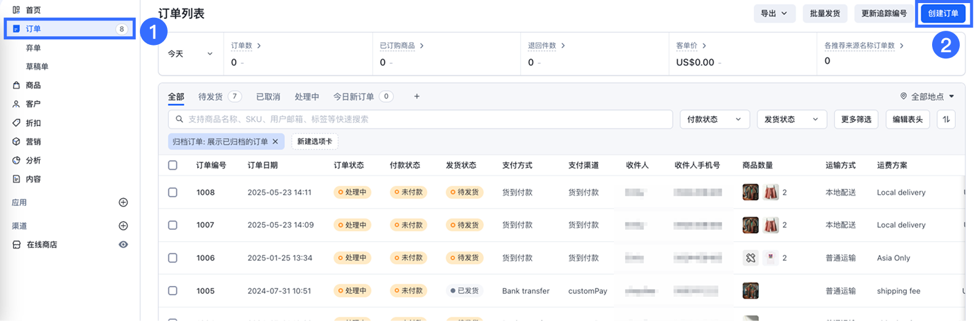Switch to the 处理中 tab
This screenshot has height=321, width=980.
[x=306, y=97]
